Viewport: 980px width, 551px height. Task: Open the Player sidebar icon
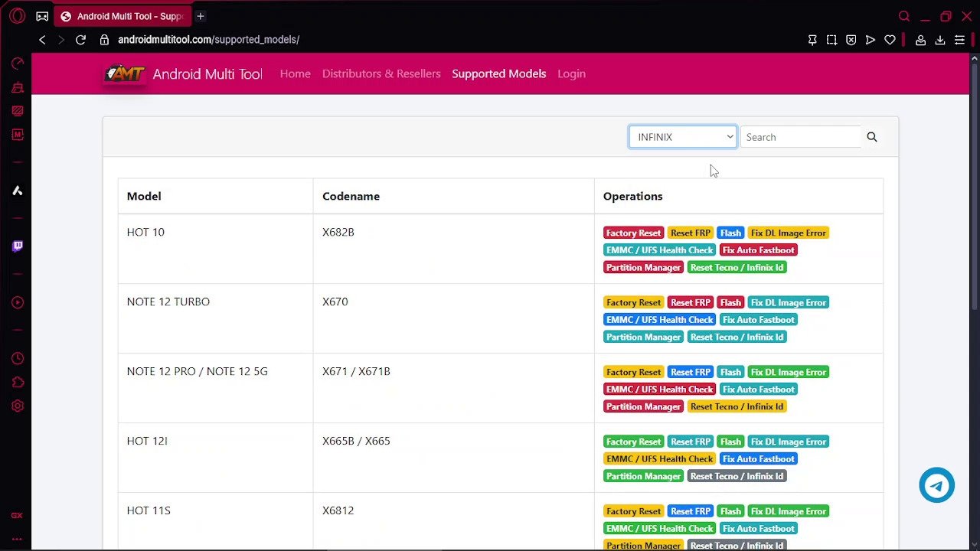pyautogui.click(x=17, y=302)
